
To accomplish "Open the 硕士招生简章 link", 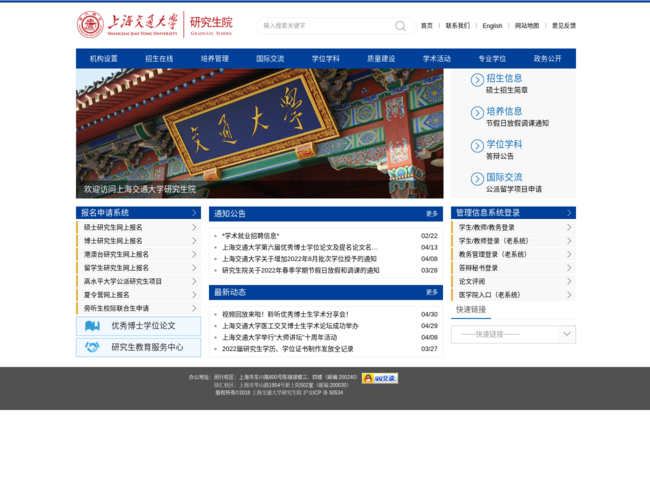I will 507,90.
